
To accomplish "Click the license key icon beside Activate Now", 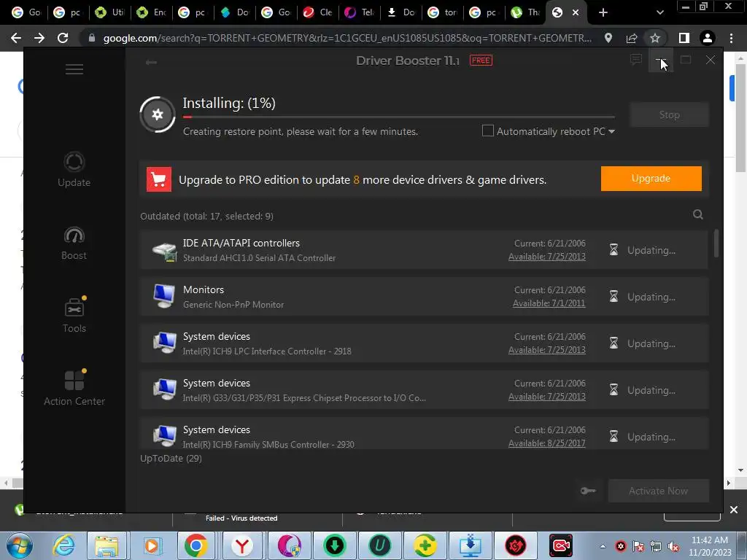I will click(589, 491).
